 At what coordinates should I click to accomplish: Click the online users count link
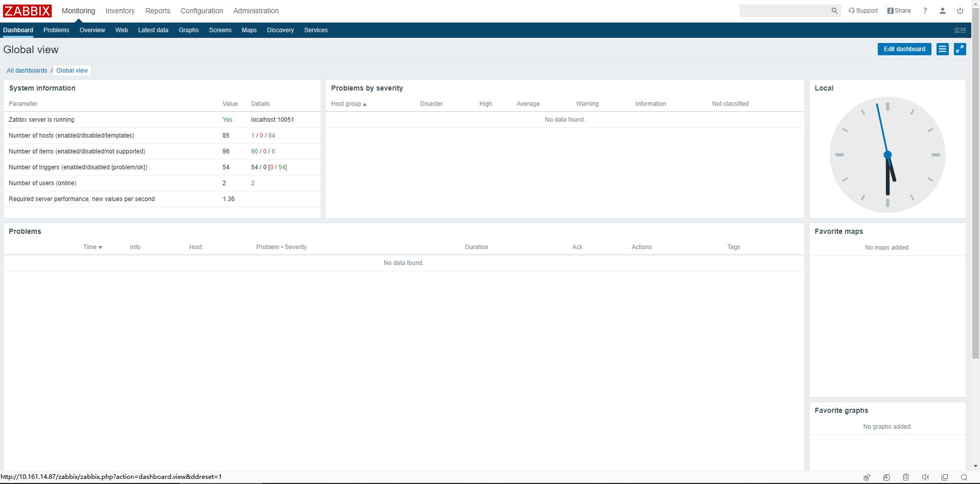tap(252, 183)
